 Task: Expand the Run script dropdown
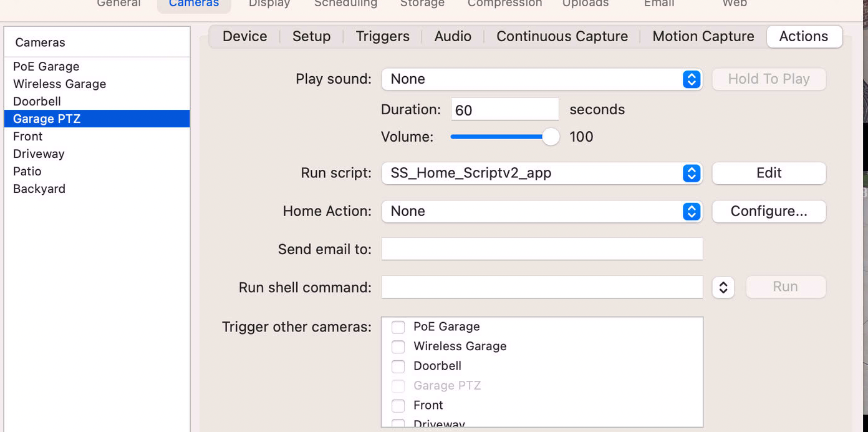[541, 174]
